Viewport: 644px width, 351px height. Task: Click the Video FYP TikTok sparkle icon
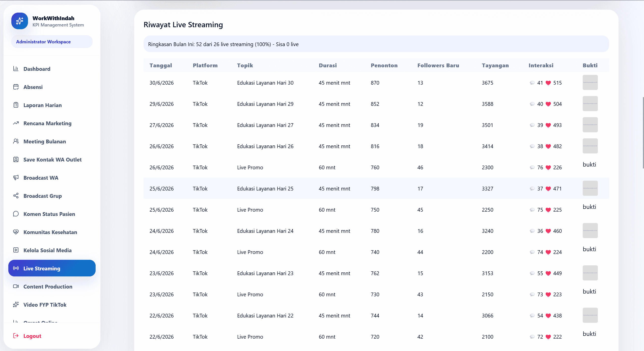pos(16,305)
